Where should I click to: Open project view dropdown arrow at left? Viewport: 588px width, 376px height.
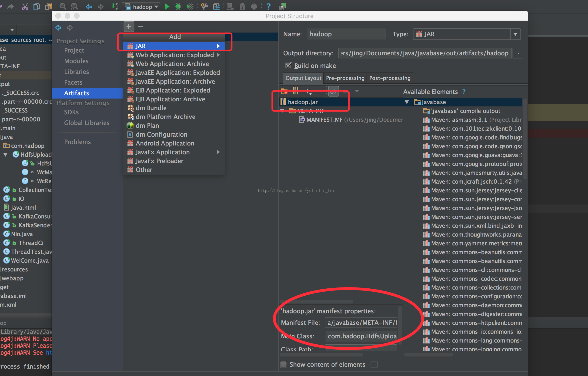(12, 30)
